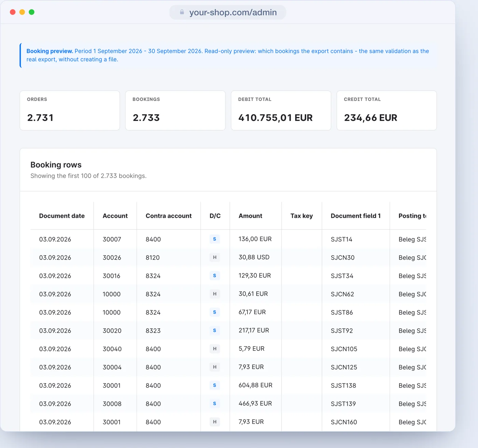
Task: Click document field SJST92
Action: coord(342,331)
